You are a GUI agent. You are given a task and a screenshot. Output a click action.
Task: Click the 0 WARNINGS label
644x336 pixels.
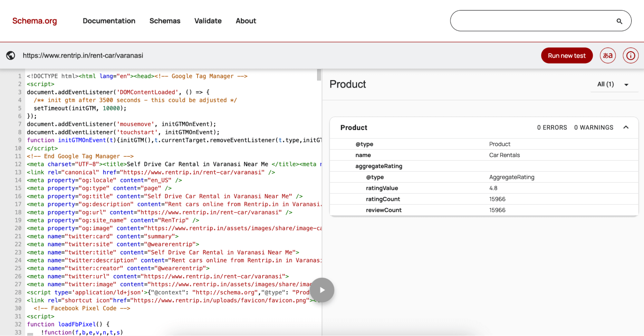click(x=593, y=127)
